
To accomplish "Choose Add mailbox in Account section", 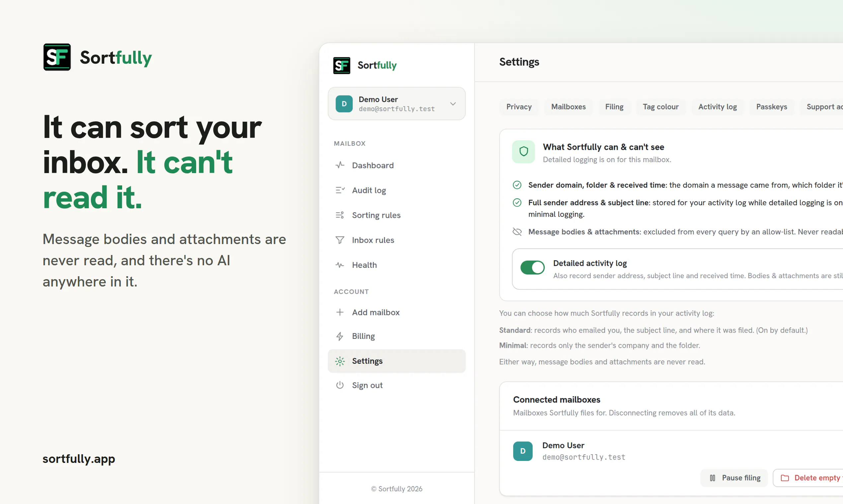I will [397, 312].
